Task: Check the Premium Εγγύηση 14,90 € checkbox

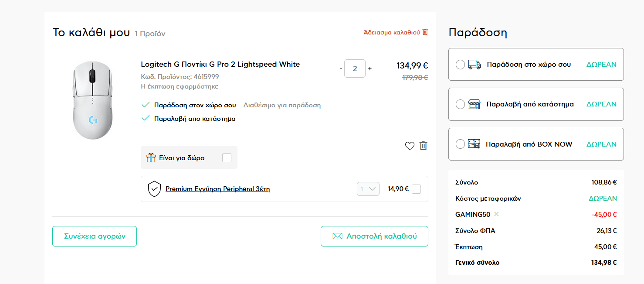Action: coord(416,189)
